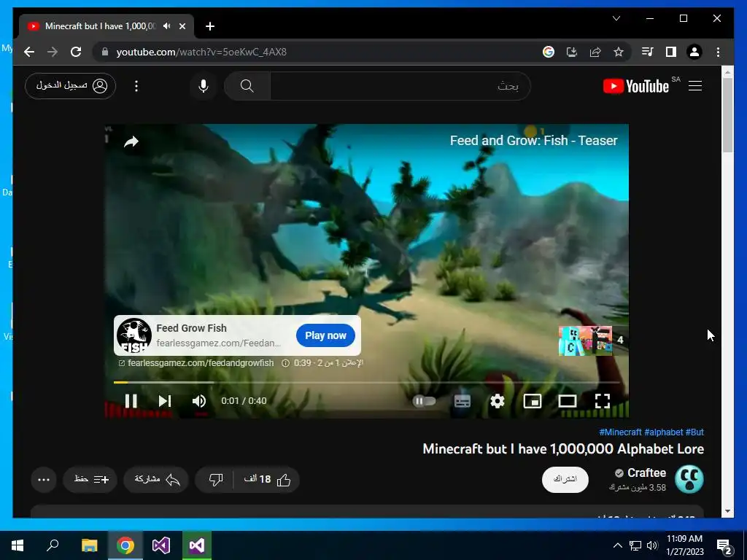Subscribe to Craftee channel
This screenshot has width=747, height=560.
pyautogui.click(x=565, y=480)
